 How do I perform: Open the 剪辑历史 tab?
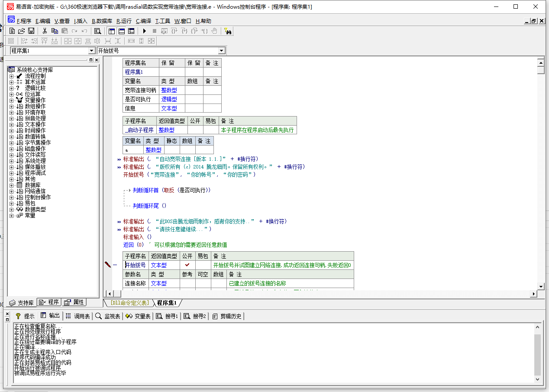coord(227,316)
